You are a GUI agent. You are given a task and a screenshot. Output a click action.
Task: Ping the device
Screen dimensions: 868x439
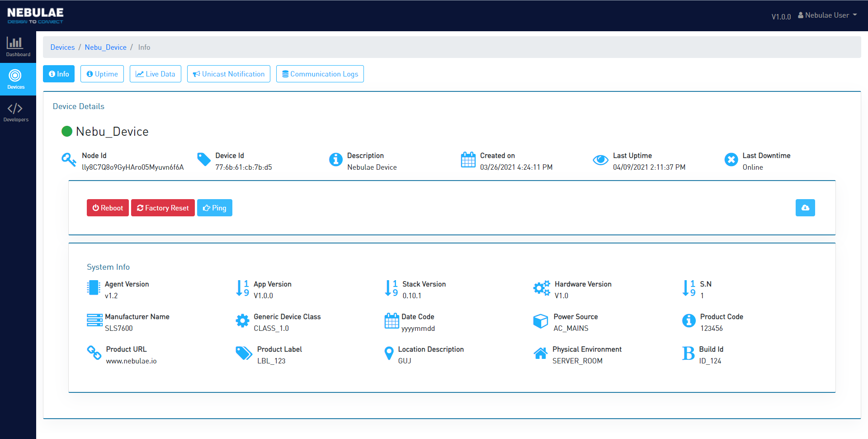215,208
